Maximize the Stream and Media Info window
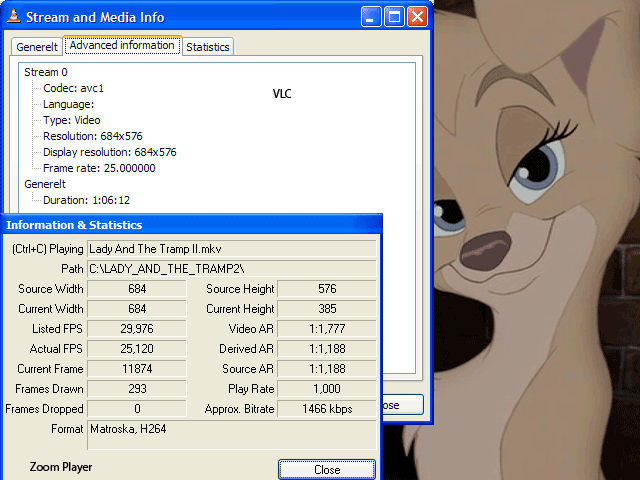640x480 pixels. pos(394,17)
